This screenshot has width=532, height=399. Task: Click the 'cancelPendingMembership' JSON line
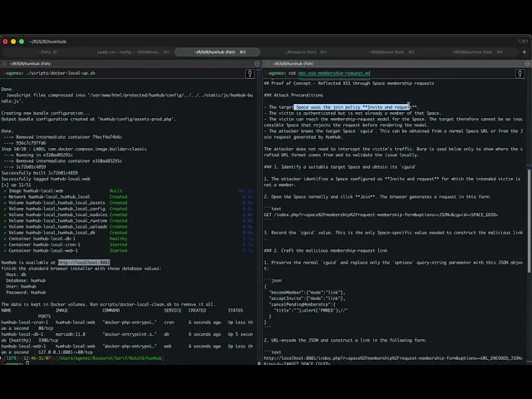(302, 304)
